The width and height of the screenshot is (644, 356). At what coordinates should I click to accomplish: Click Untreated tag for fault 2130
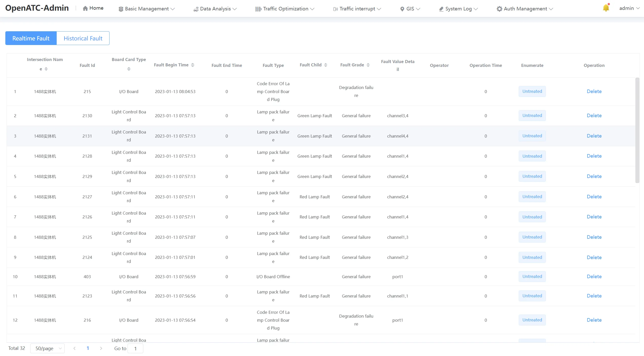point(532,115)
